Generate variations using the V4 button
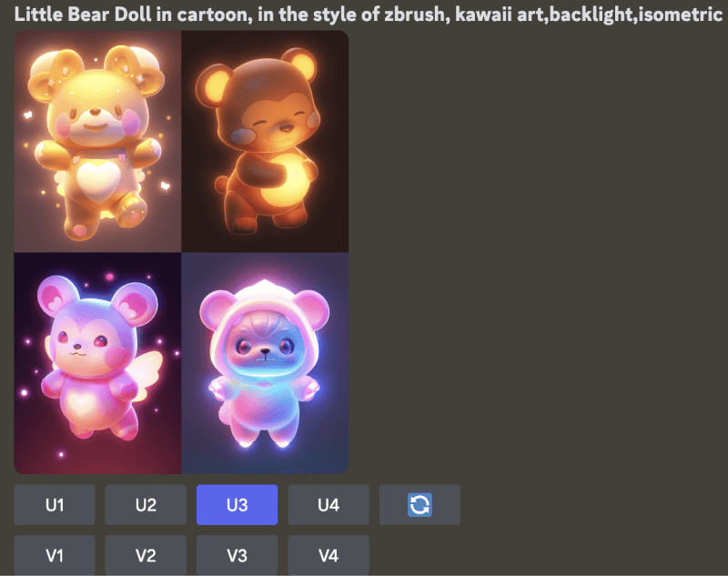Screen dimensions: 728x576 click(x=329, y=555)
